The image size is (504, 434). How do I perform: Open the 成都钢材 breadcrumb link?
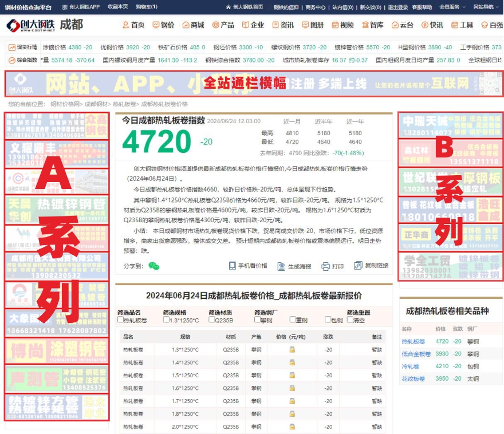coord(96,104)
